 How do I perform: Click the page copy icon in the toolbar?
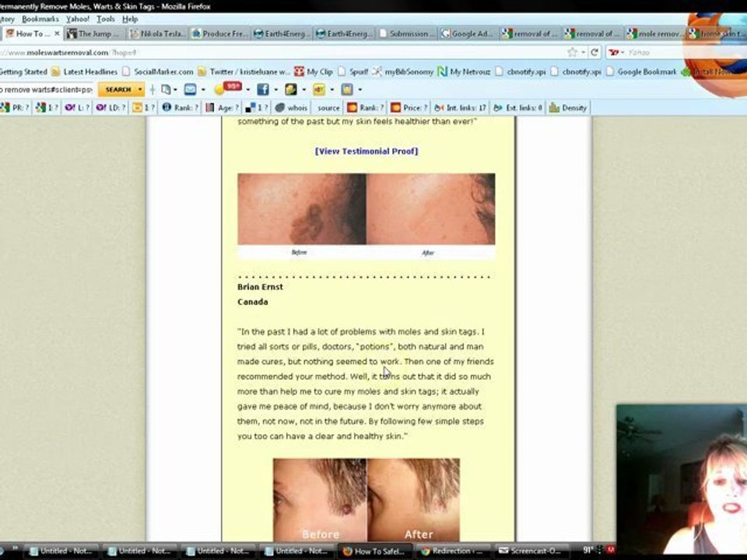tap(166, 89)
